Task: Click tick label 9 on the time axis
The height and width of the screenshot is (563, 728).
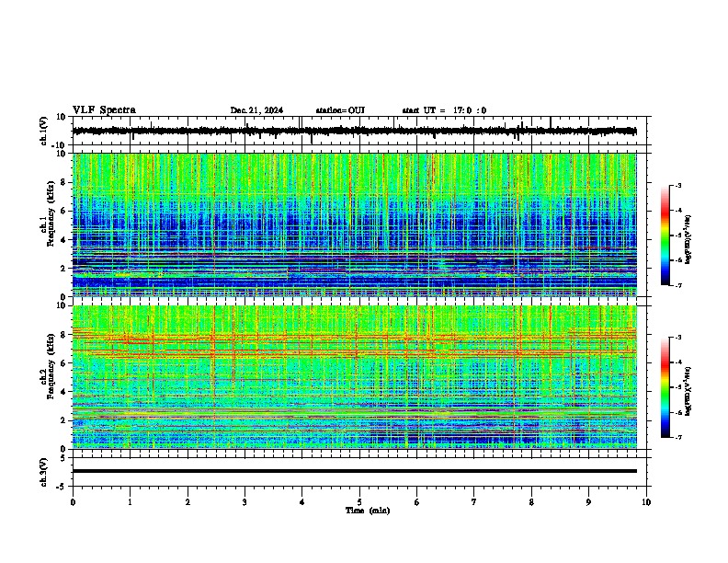Action: [588, 502]
